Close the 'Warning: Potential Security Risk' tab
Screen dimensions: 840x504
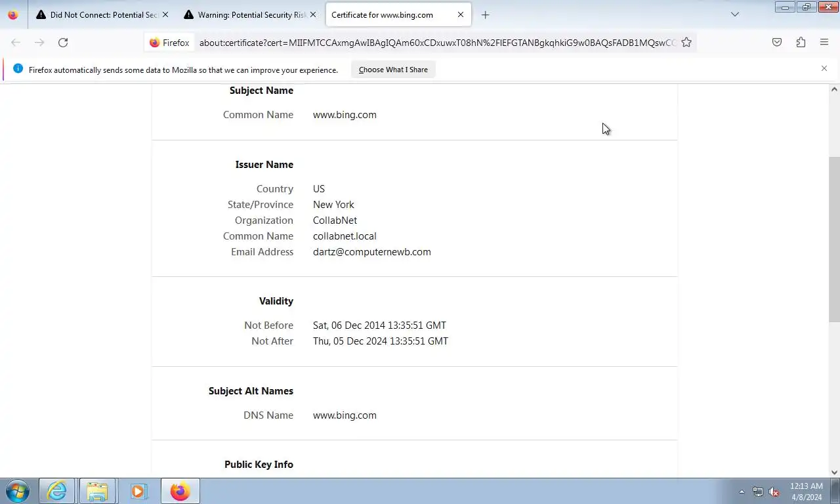point(313,14)
